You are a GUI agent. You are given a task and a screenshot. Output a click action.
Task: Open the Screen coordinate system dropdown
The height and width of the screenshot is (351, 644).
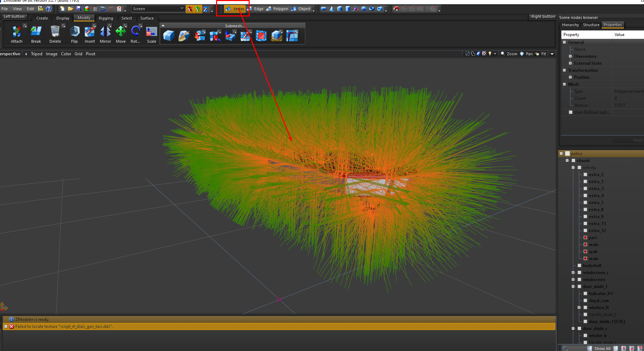[158, 9]
